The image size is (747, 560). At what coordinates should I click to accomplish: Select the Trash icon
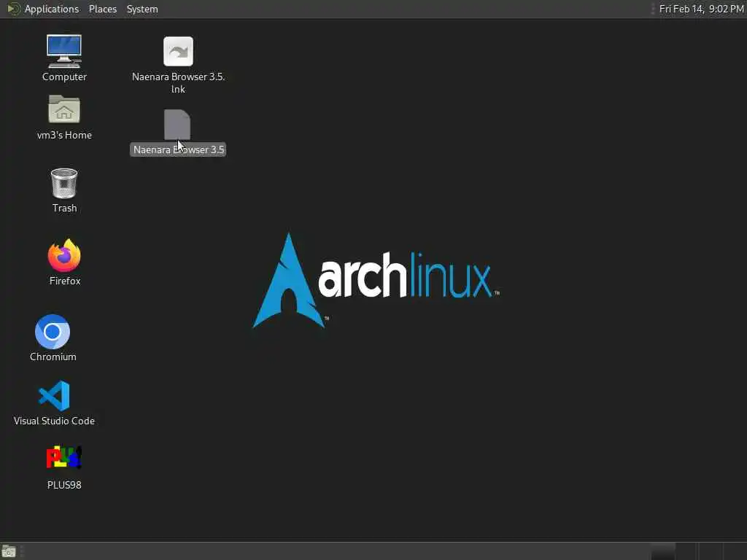point(64,183)
